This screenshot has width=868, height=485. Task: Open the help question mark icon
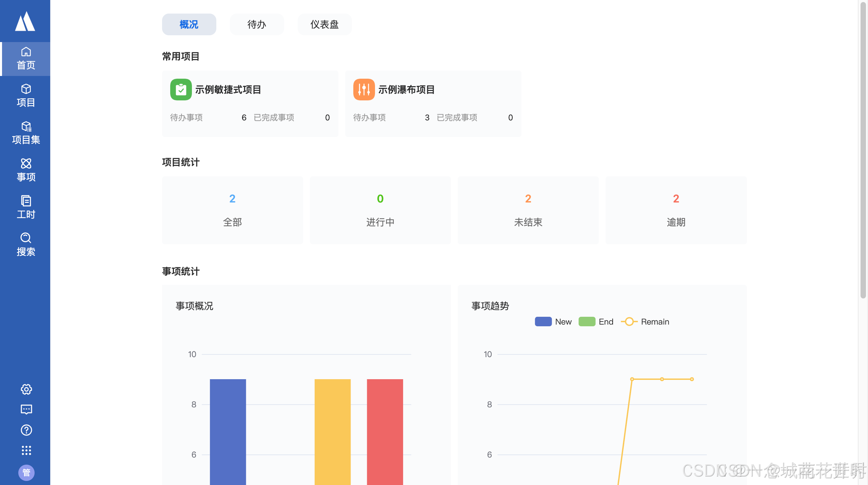(26, 430)
